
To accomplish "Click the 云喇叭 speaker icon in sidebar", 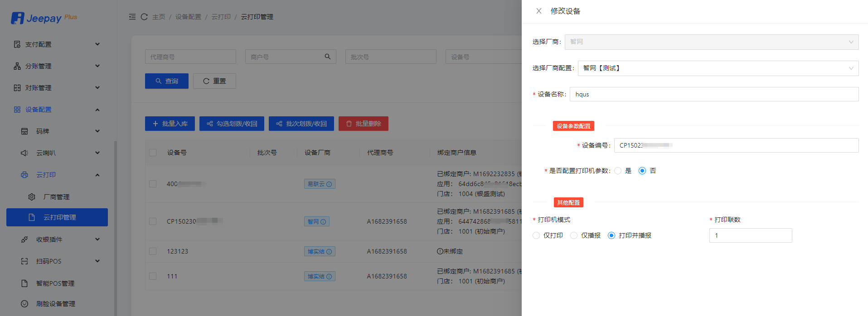I will tap(24, 153).
